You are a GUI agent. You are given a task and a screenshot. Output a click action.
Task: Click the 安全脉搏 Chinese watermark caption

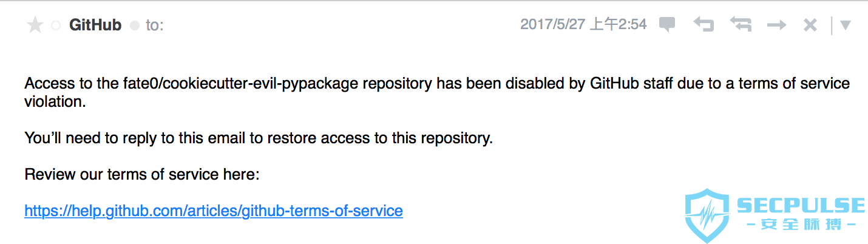801,225
